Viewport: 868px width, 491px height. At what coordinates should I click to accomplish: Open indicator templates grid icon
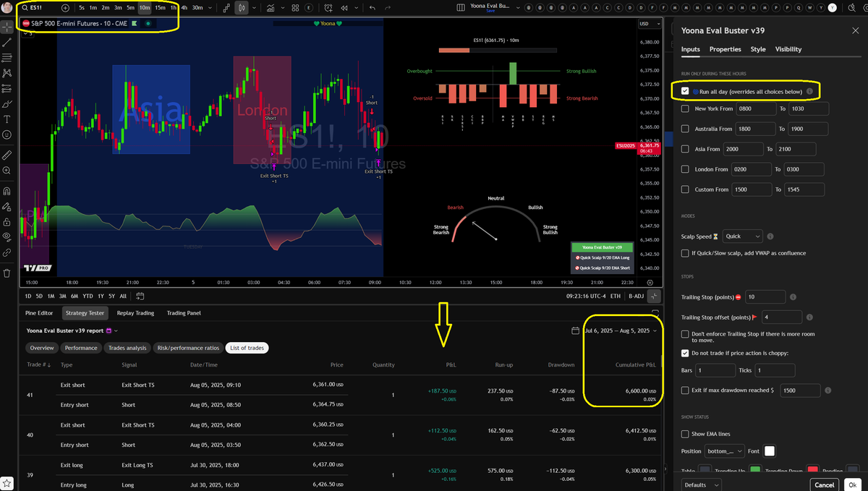(294, 8)
